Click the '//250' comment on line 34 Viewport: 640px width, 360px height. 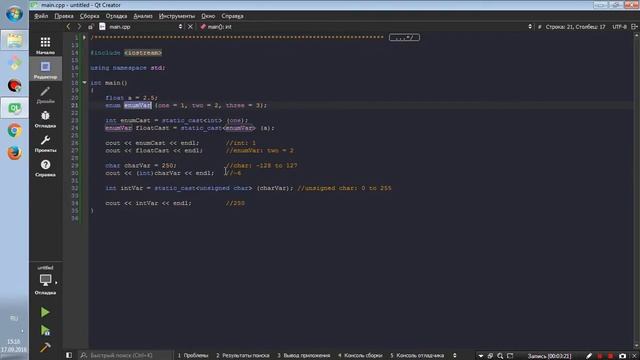coord(235,203)
